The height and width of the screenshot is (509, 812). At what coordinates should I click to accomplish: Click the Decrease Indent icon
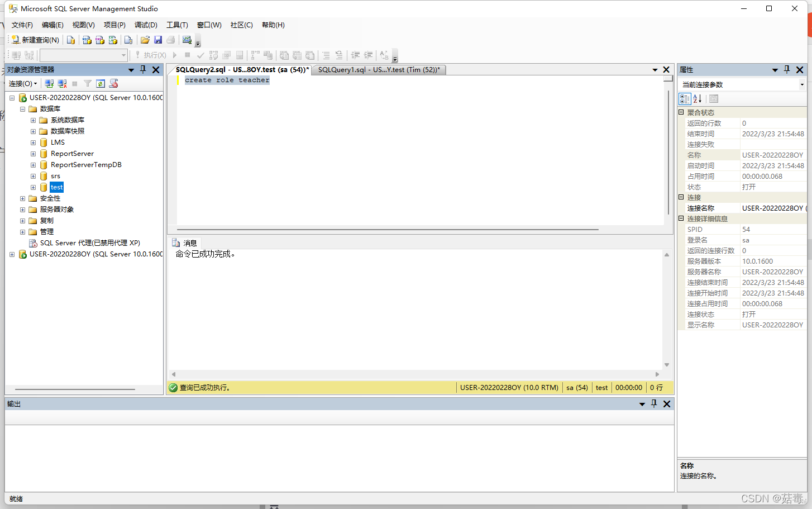355,55
